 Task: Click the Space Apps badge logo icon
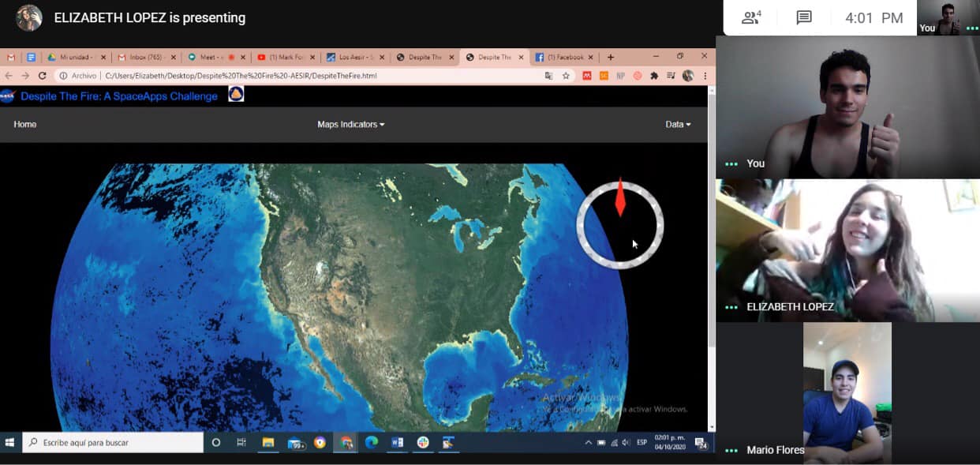coord(236,95)
